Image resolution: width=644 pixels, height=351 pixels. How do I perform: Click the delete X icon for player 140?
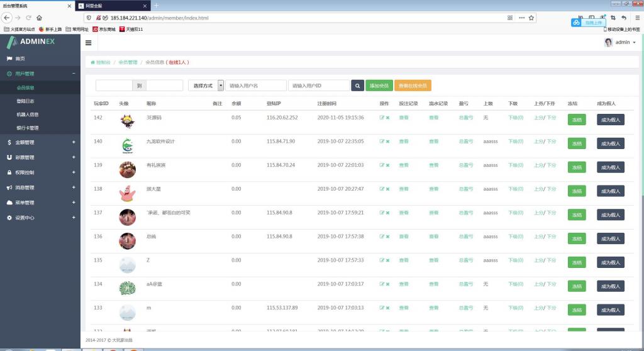(x=387, y=142)
